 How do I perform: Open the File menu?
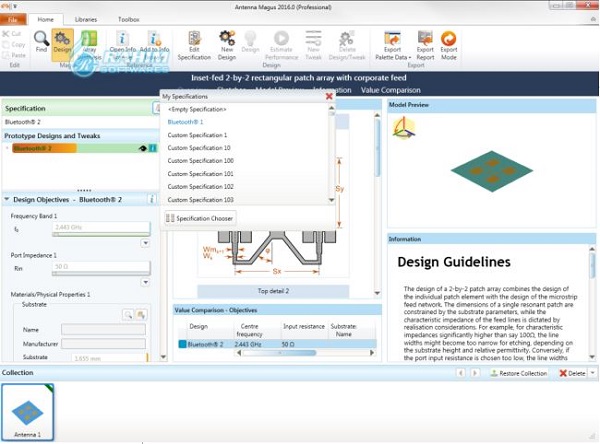[13, 19]
